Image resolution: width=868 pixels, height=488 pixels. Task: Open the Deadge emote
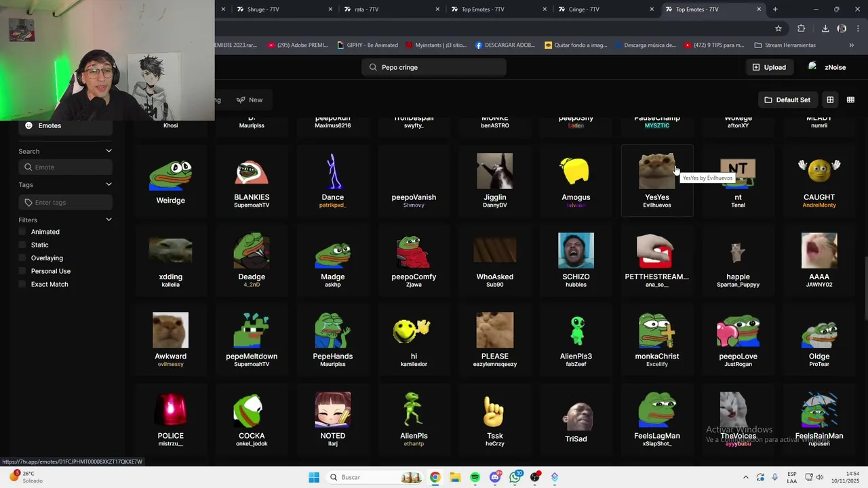coord(252,260)
